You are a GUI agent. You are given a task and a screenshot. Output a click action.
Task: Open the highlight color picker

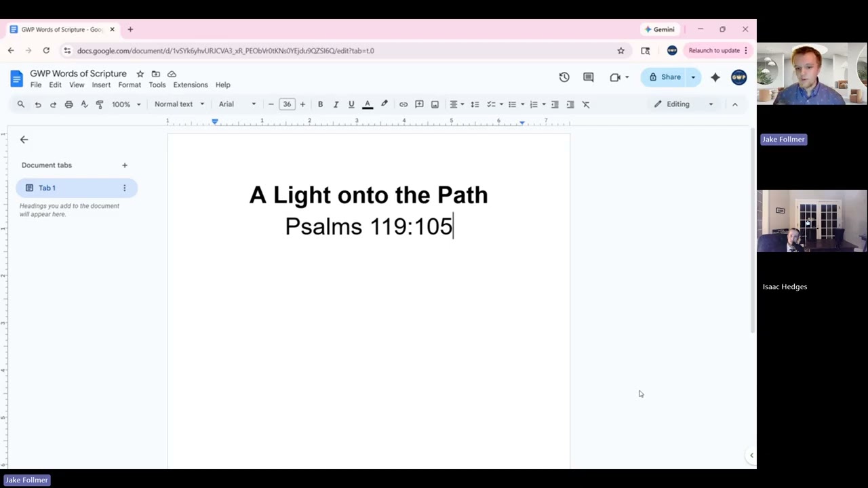(384, 104)
